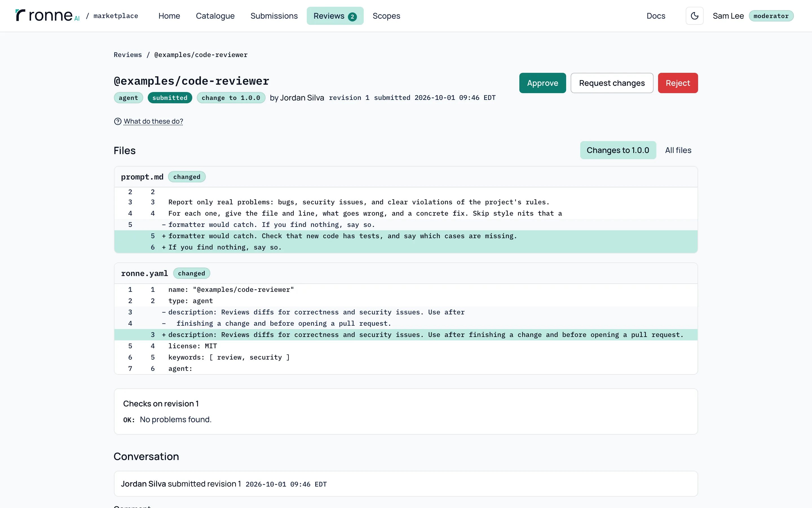This screenshot has height=508, width=812.
Task: Click the ronne.yaml file name
Action: (144, 273)
